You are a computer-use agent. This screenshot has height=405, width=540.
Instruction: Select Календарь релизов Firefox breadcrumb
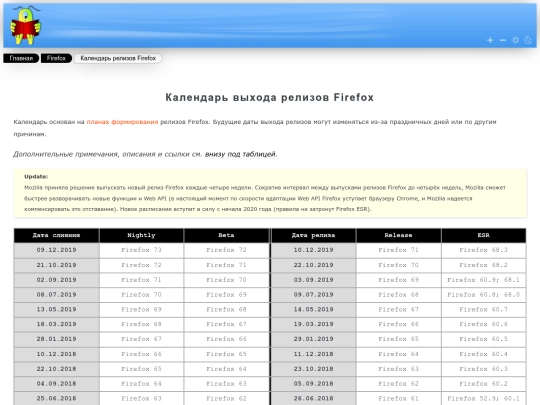(x=118, y=58)
